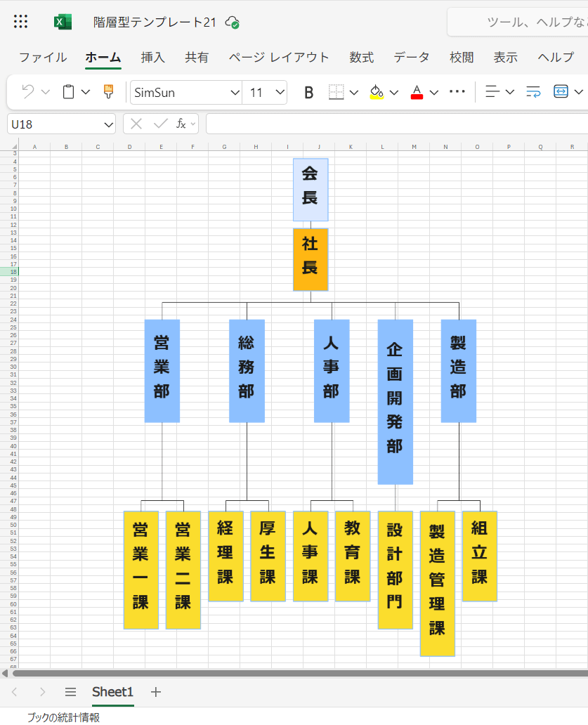Open more formatting options ellipsis
This screenshot has height=725, width=588.
457,91
